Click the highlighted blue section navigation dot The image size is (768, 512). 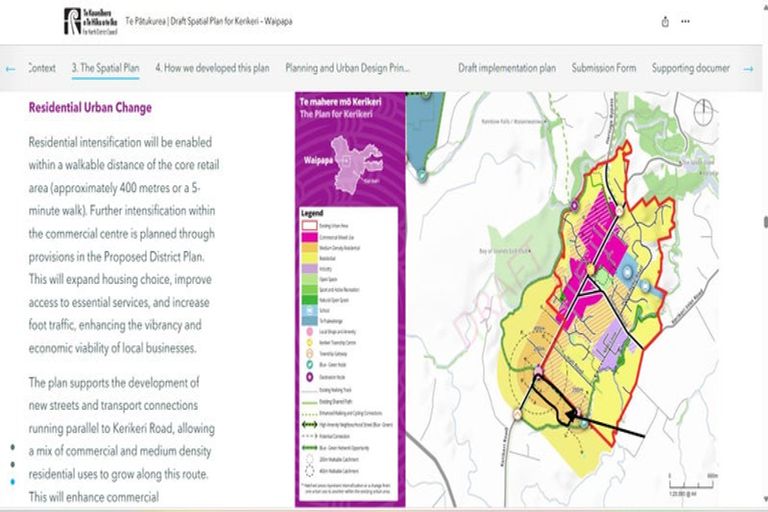[x=11, y=481]
